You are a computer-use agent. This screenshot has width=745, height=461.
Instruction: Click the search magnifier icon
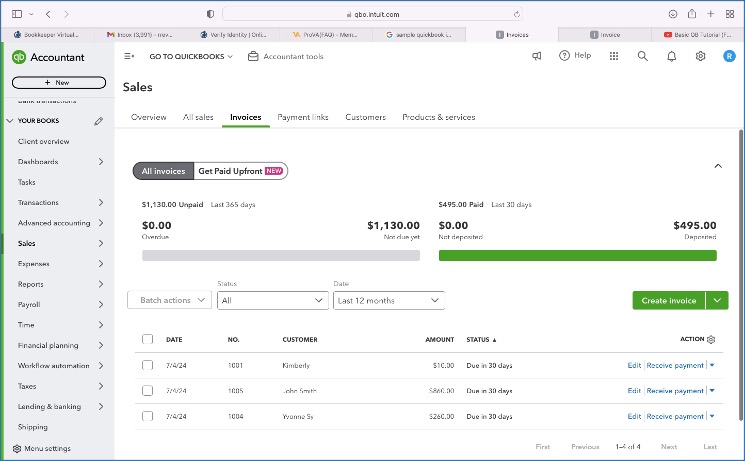coord(643,56)
